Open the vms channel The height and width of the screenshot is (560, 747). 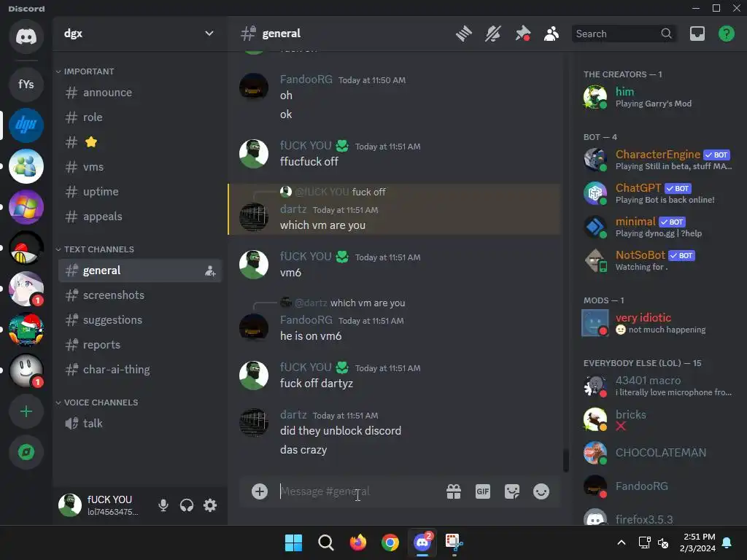pos(140,167)
